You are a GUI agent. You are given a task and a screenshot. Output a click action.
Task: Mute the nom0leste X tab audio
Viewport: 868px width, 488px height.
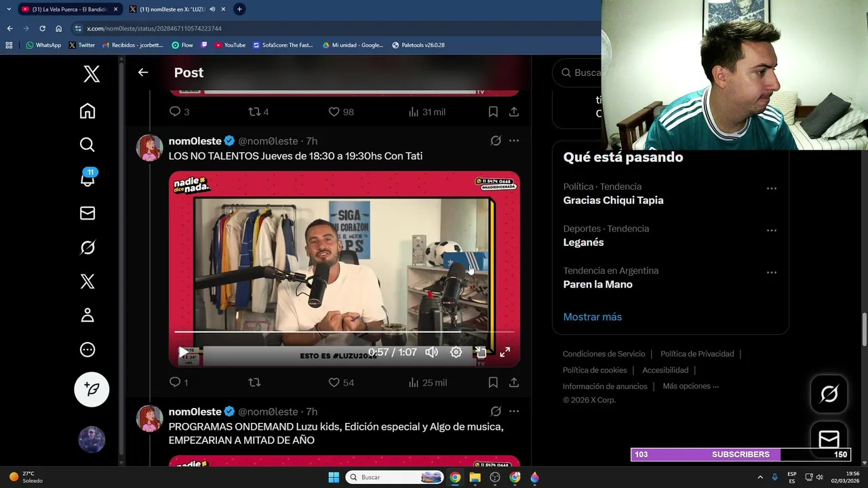[212, 9]
